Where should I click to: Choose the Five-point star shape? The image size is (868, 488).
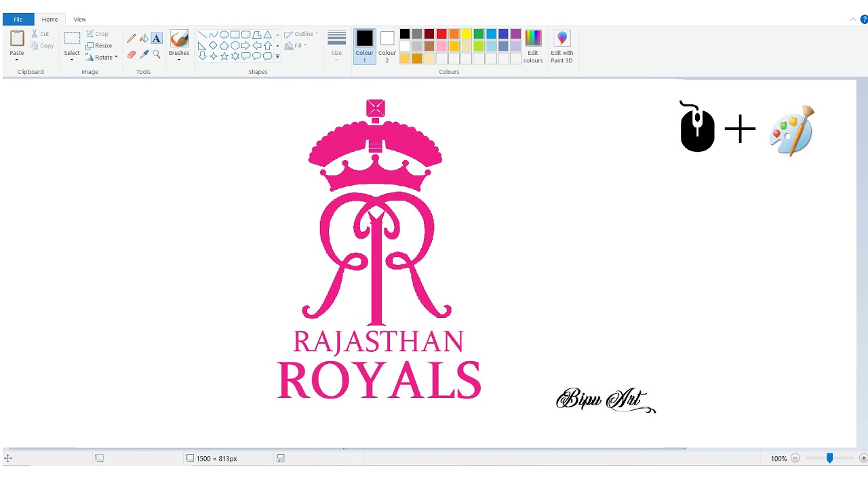pos(224,56)
